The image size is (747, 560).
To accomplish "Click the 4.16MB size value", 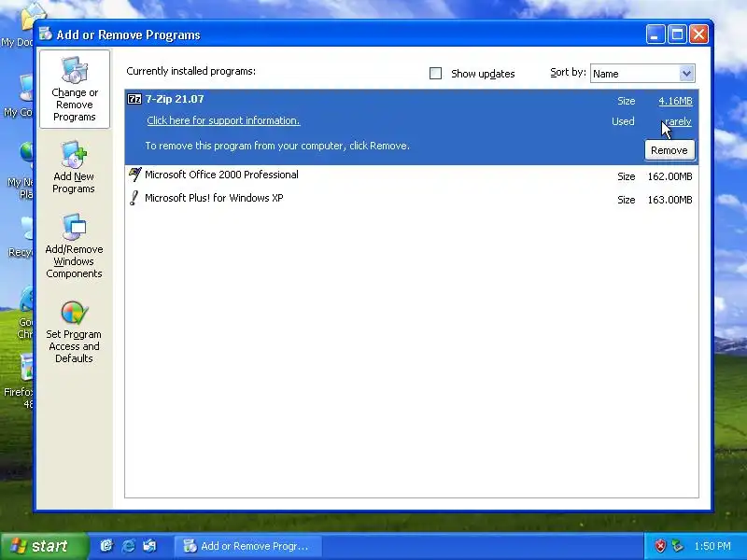I will click(x=675, y=101).
